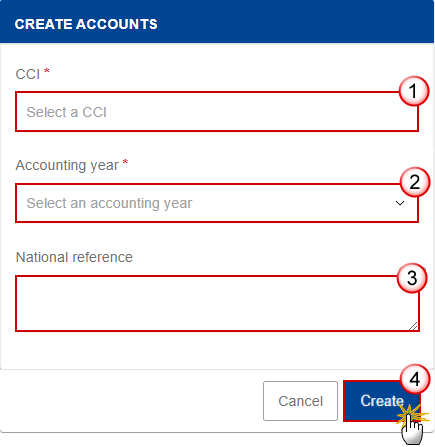Click inside the National reference text area
435x447 pixels.
217,303
